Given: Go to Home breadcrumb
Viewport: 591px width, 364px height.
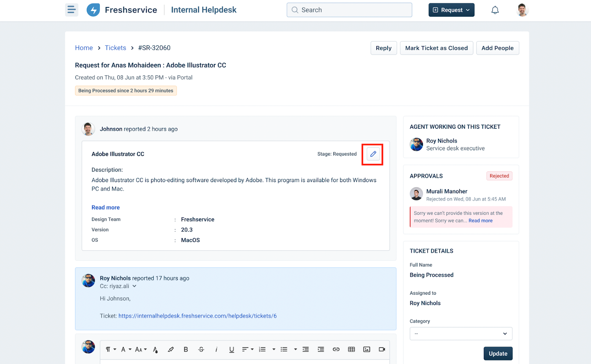Looking at the screenshot, I should pos(84,48).
